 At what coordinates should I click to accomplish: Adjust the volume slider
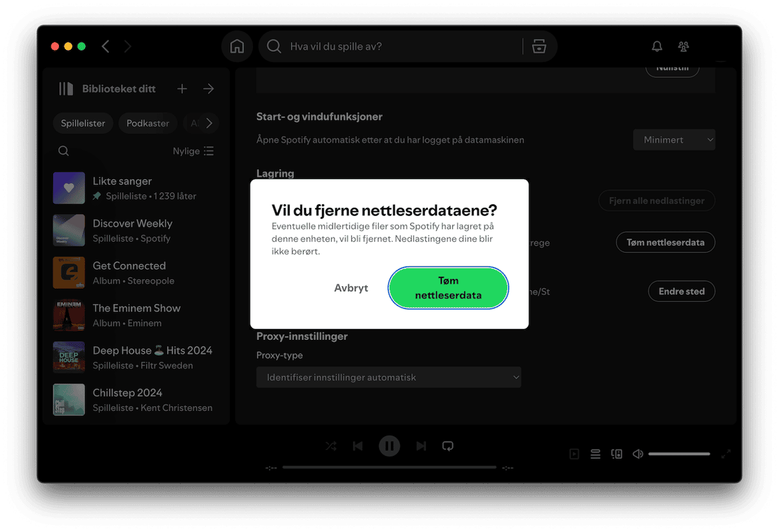(679, 454)
